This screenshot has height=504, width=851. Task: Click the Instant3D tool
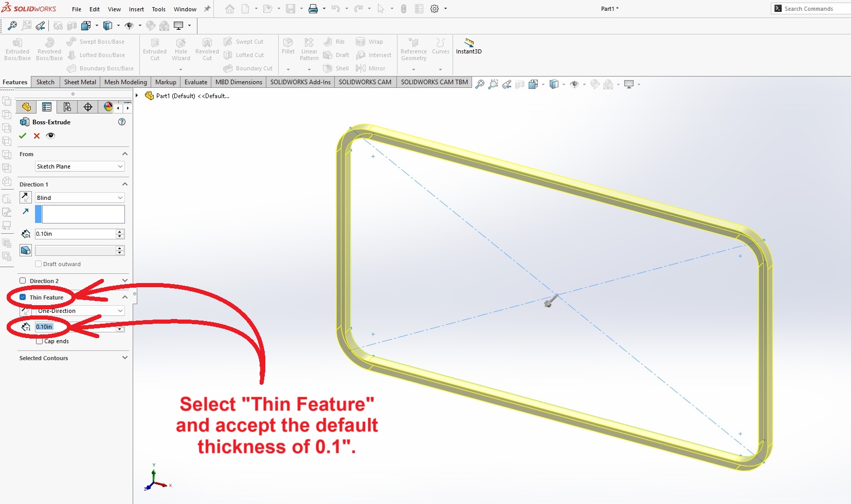468,46
